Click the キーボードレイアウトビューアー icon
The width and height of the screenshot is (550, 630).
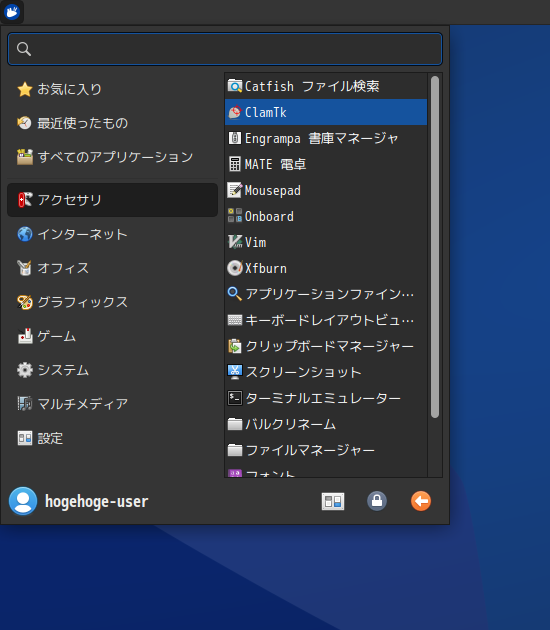[x=235, y=320]
